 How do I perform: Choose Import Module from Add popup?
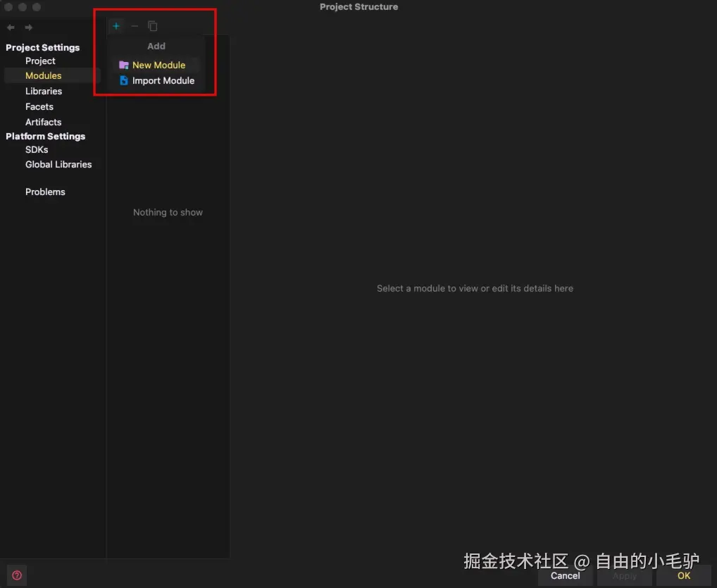tap(154, 80)
